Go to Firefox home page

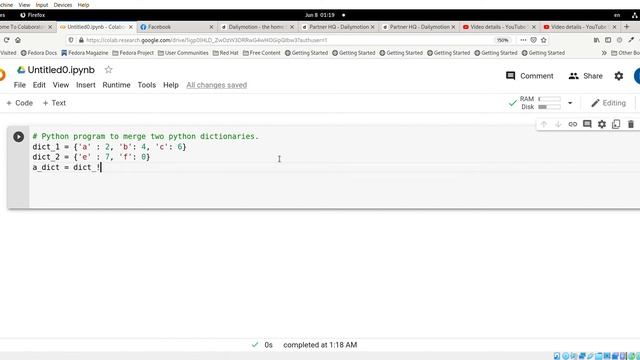18,40
